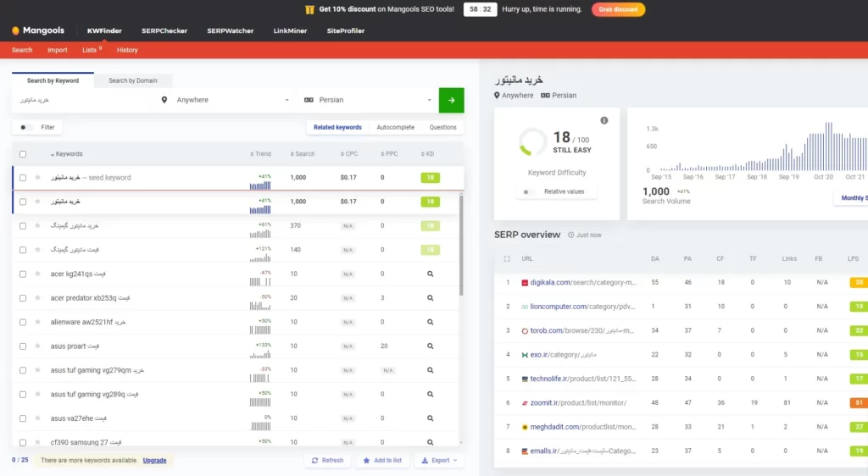Check the asus tuf gaming vg289q row checkbox

pos(23,394)
